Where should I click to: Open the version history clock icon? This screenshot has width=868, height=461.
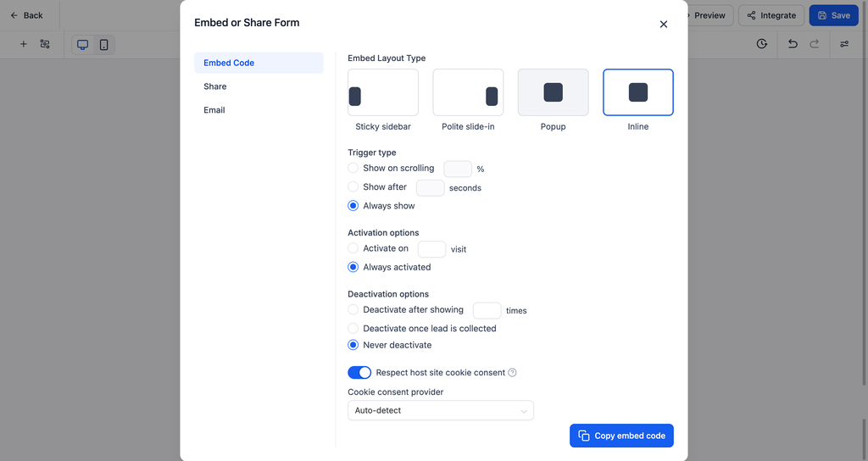pos(762,44)
